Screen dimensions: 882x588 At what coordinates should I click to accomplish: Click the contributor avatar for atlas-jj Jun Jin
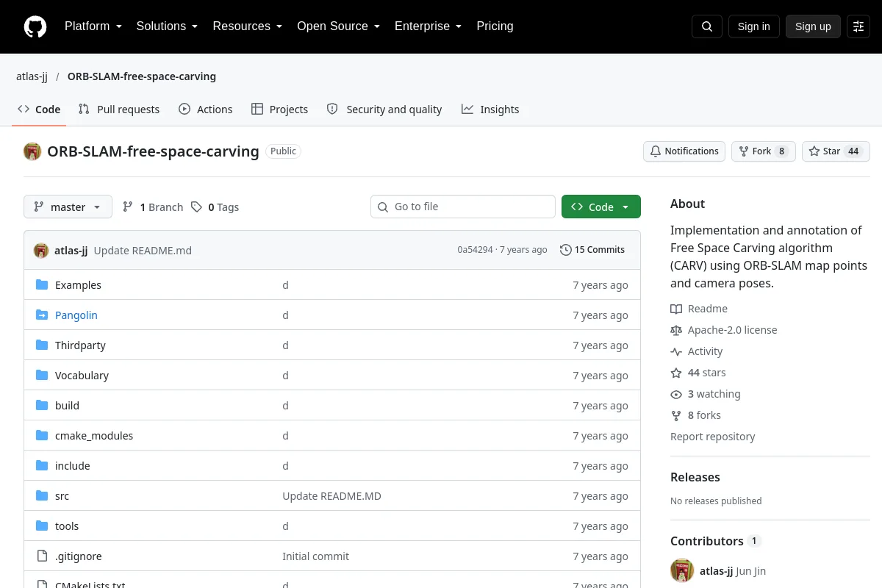click(x=682, y=571)
